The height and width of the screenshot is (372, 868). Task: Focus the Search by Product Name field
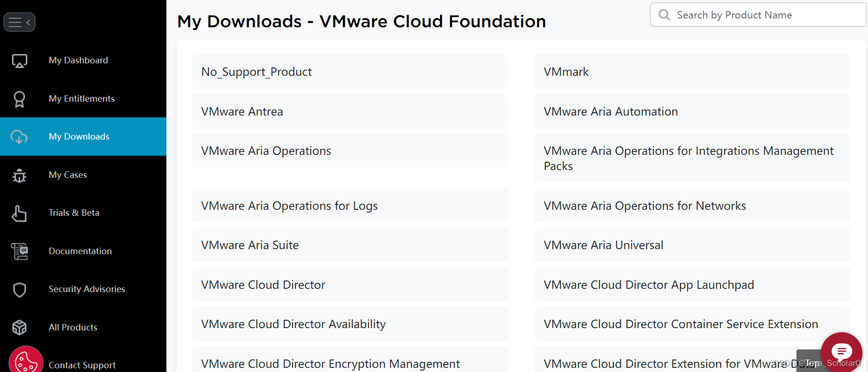tap(758, 15)
